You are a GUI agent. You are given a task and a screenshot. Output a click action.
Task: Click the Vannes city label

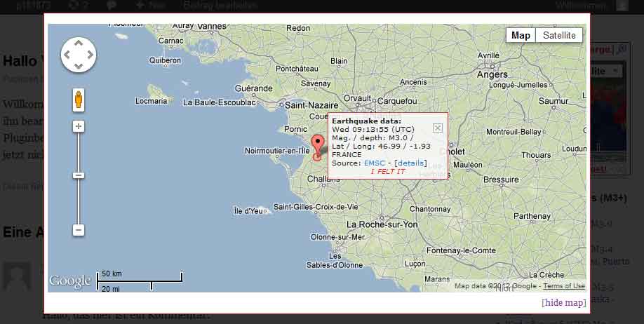(212, 26)
